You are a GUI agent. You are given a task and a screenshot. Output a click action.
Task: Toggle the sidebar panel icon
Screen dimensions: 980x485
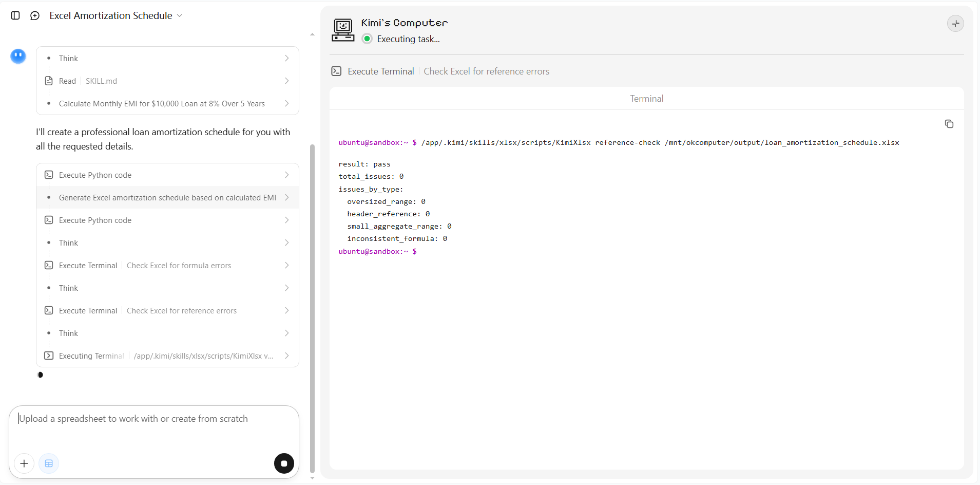tap(15, 15)
